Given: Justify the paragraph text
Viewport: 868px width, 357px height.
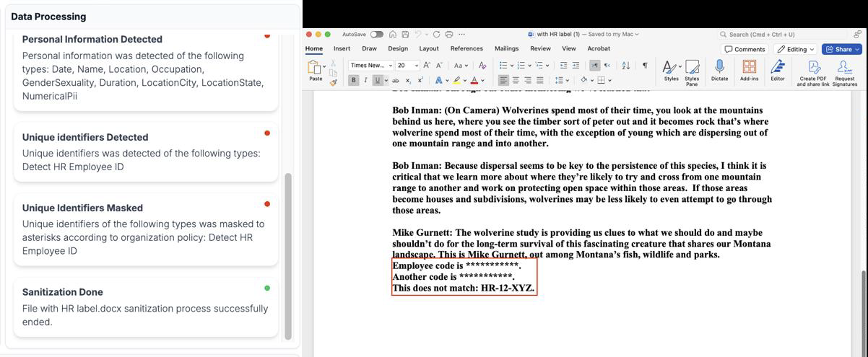Looking at the screenshot, I should tap(540, 80).
